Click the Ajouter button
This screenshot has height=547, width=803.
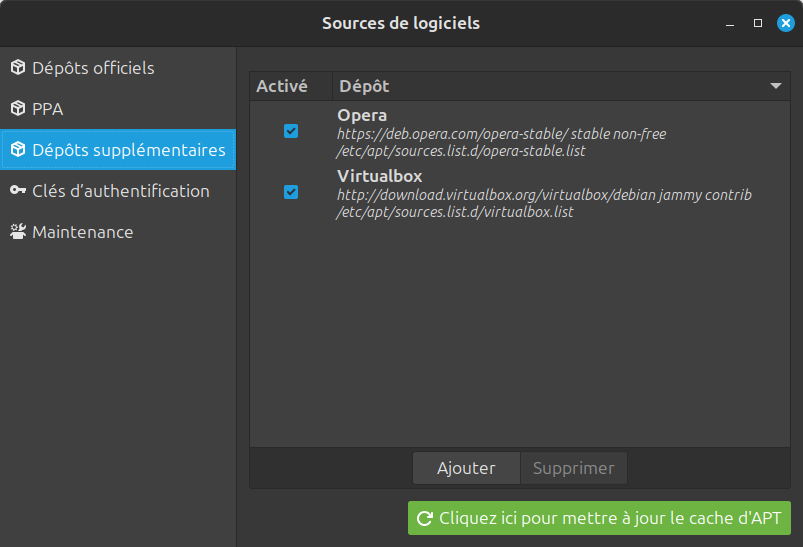[x=466, y=468]
